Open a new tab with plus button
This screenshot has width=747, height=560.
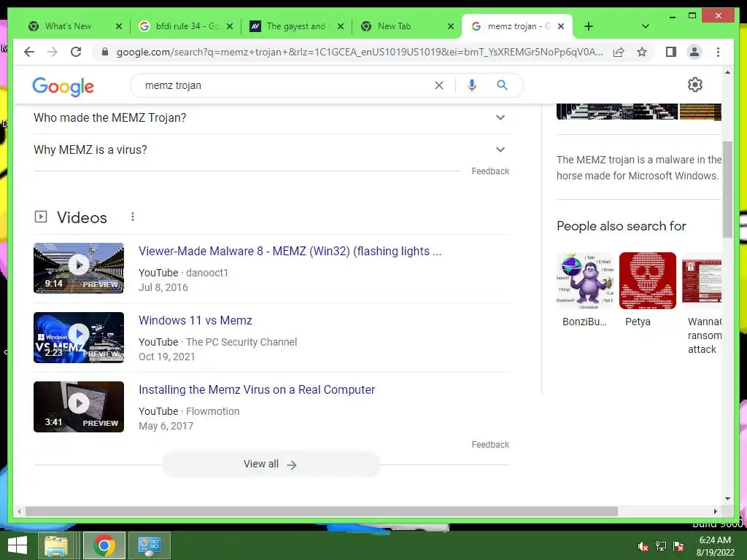coord(589,26)
